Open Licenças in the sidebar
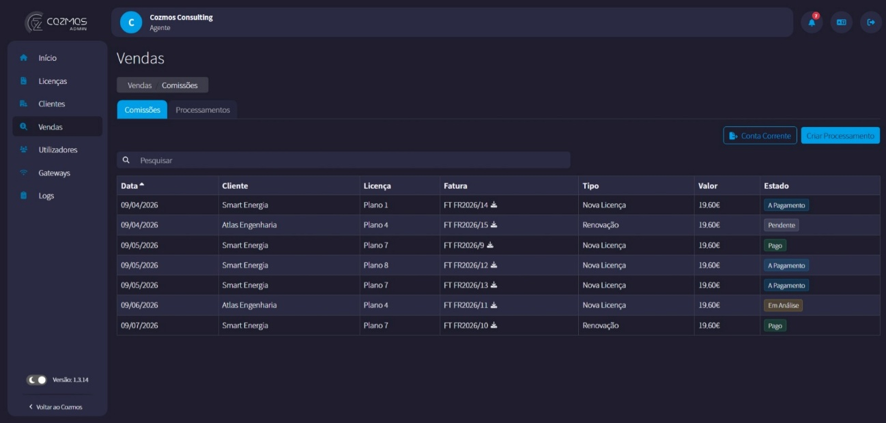 [57, 81]
